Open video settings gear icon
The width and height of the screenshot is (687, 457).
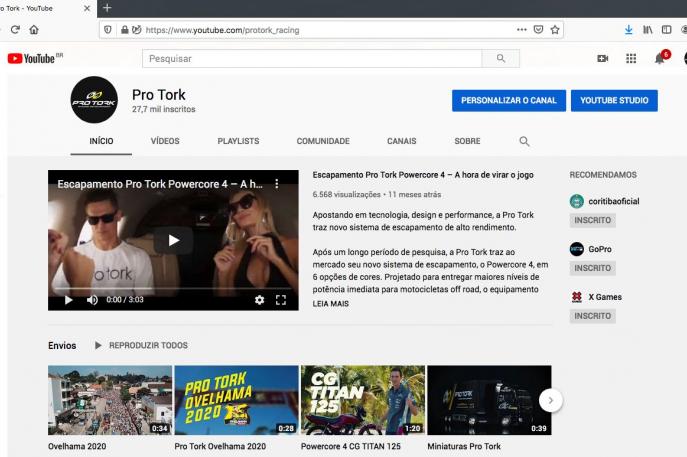pos(259,300)
